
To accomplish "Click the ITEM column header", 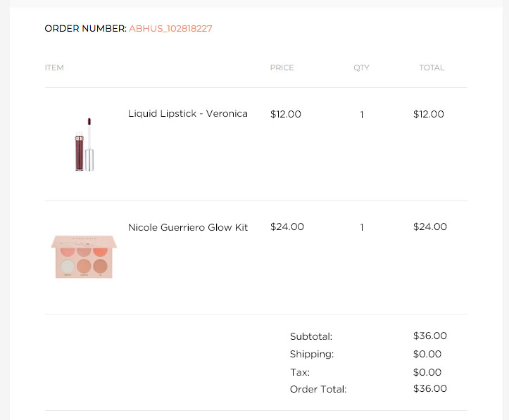I will (54, 68).
